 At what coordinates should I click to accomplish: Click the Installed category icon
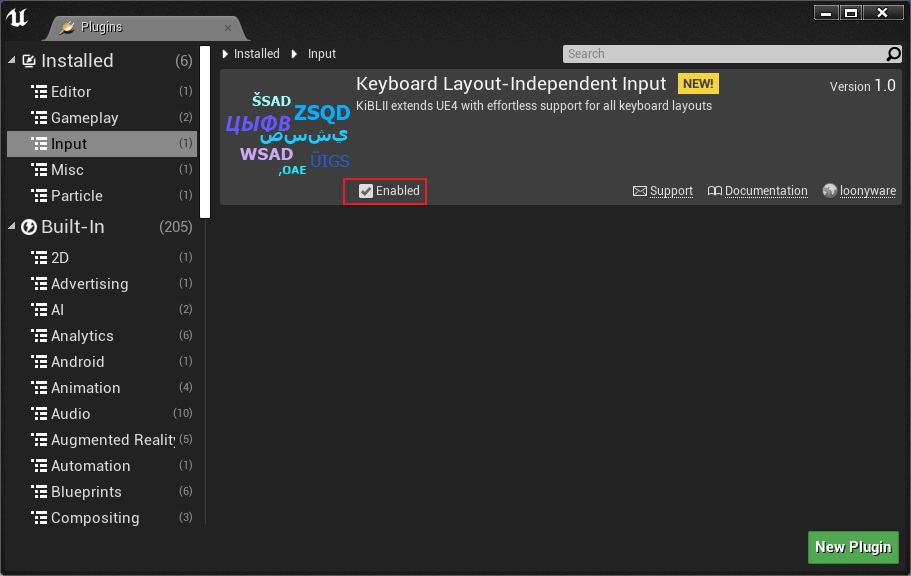[x=28, y=60]
